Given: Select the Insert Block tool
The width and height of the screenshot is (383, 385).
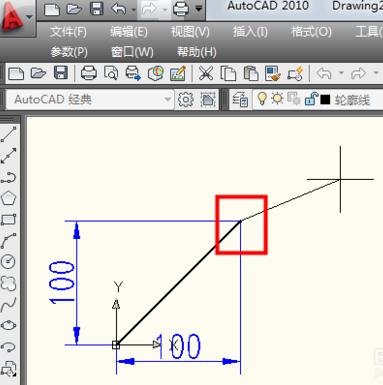Looking at the screenshot, I should click(9, 369).
